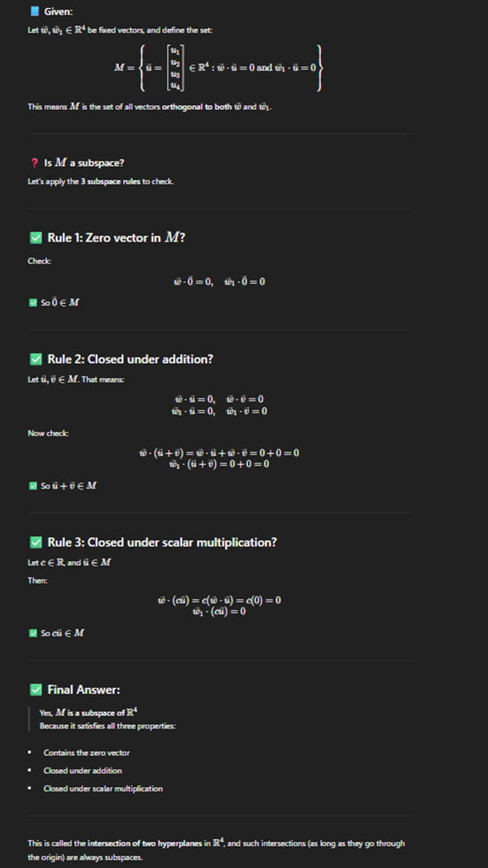
Task: Click the blue book icon beside "Given:"
Action: point(35,12)
